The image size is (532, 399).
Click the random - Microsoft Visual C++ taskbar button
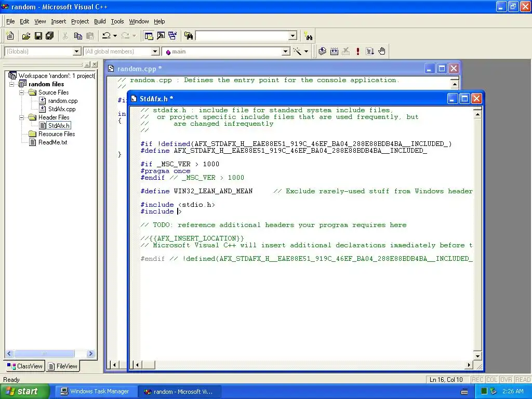pyautogui.click(x=179, y=392)
